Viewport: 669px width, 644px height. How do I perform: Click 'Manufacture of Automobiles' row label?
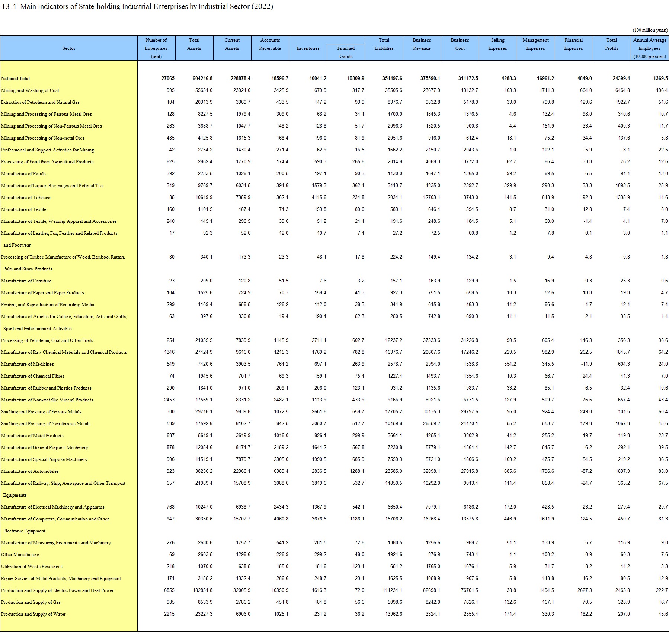click(x=30, y=471)
